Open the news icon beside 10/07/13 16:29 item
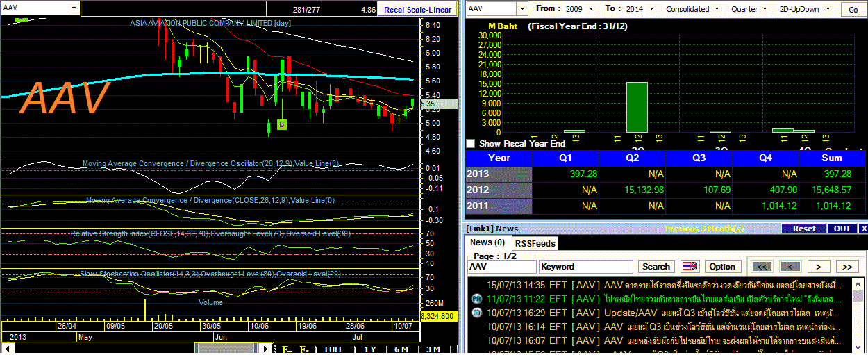 coord(477,313)
